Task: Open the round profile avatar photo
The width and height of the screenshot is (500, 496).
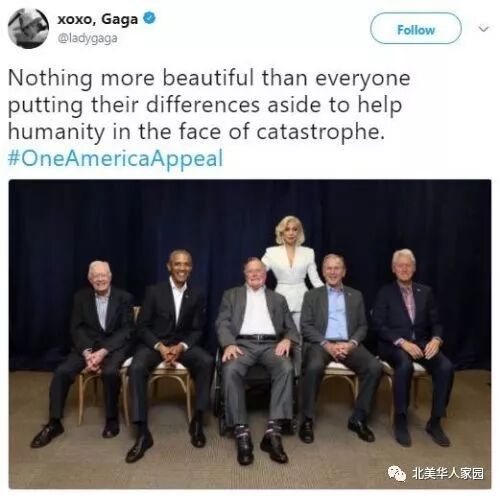Action: (28, 29)
